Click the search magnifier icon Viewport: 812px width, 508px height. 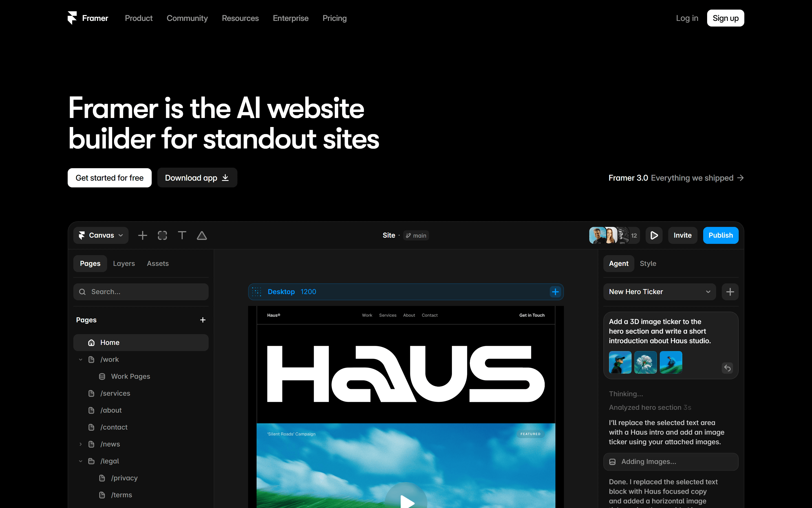click(x=82, y=292)
